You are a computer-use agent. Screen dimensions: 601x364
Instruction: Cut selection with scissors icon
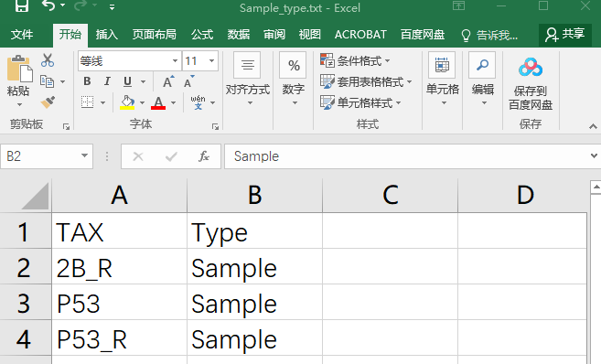48,60
